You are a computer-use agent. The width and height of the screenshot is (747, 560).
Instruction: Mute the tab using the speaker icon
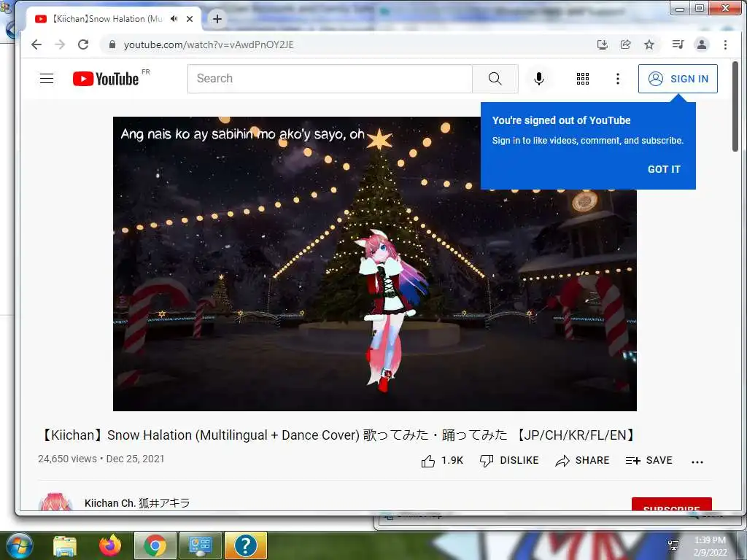pos(174,19)
